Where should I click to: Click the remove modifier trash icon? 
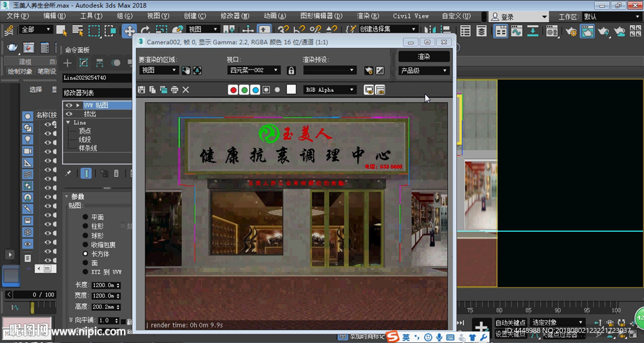click(117, 173)
